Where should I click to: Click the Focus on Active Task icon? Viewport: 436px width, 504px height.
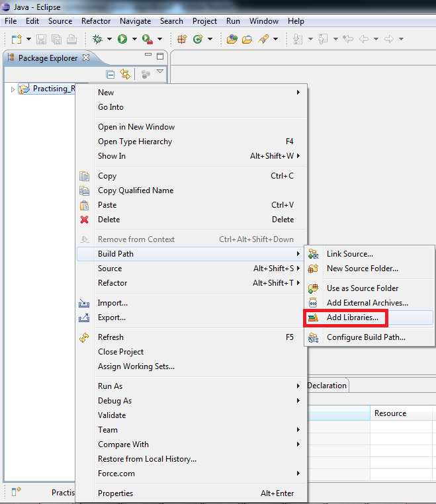(x=146, y=75)
